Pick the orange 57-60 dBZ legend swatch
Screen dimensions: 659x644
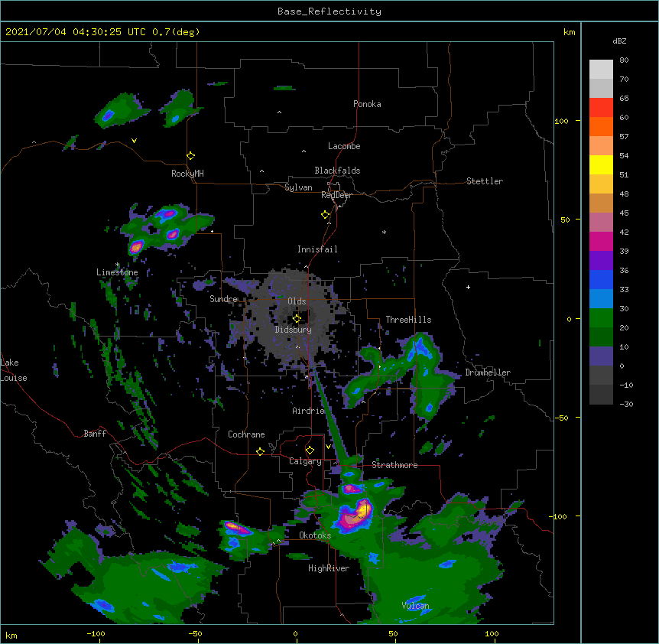tap(601, 126)
